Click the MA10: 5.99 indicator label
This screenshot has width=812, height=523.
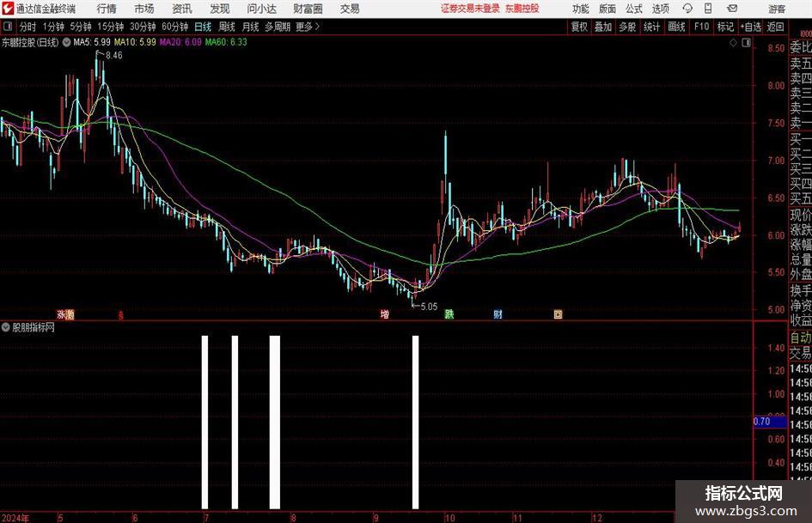[x=135, y=42]
